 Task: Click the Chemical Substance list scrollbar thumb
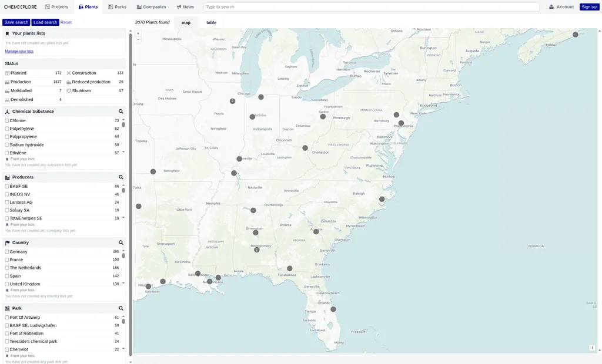tap(123, 124)
